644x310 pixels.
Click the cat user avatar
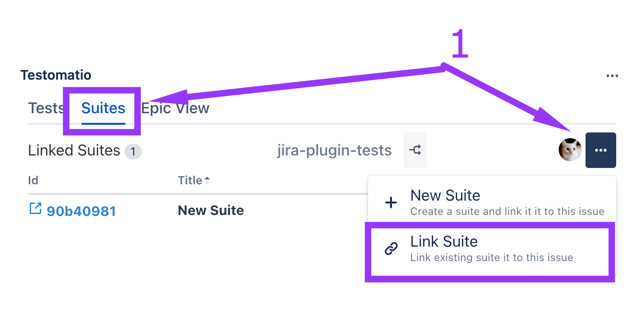pyautogui.click(x=570, y=150)
